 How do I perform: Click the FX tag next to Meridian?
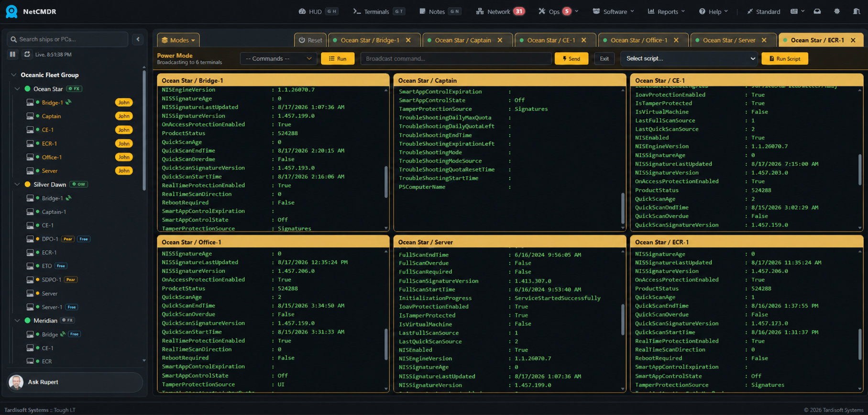coord(67,321)
